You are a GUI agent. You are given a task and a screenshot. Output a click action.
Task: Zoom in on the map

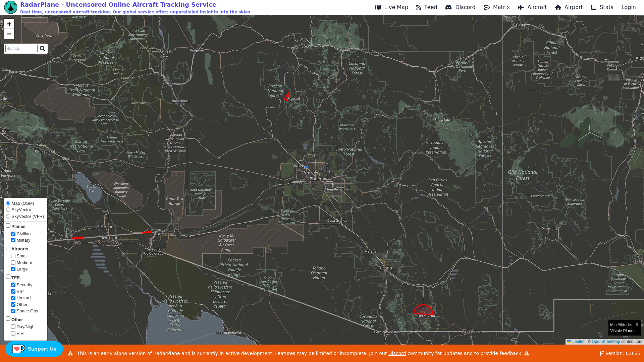tap(9, 24)
